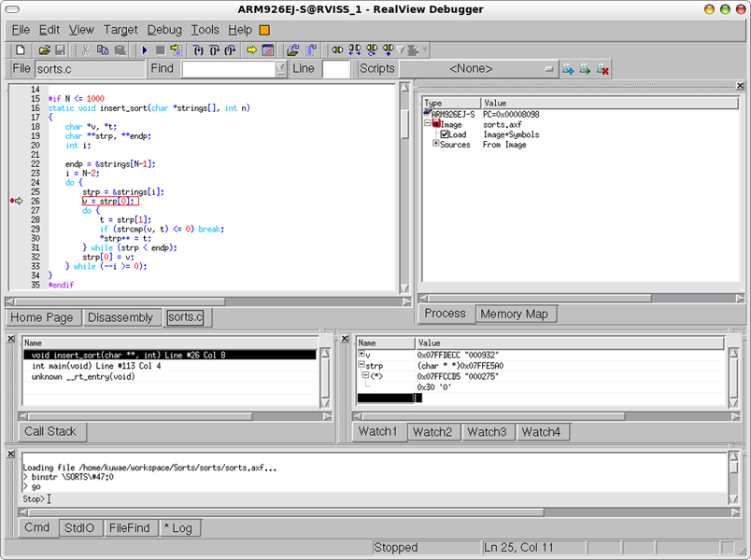Image resolution: width=751 pixels, height=560 pixels.
Task: Switch to the Disassembly tab
Action: [x=120, y=318]
